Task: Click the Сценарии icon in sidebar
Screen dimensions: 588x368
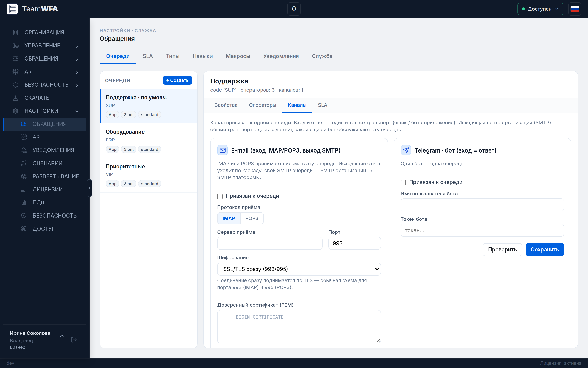Action: [24, 163]
